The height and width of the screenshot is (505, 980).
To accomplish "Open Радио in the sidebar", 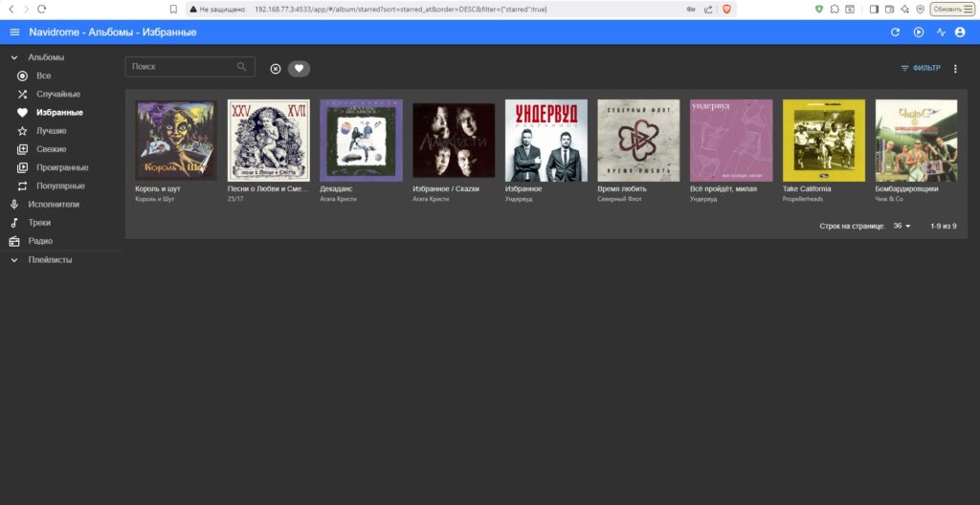I will pos(39,241).
